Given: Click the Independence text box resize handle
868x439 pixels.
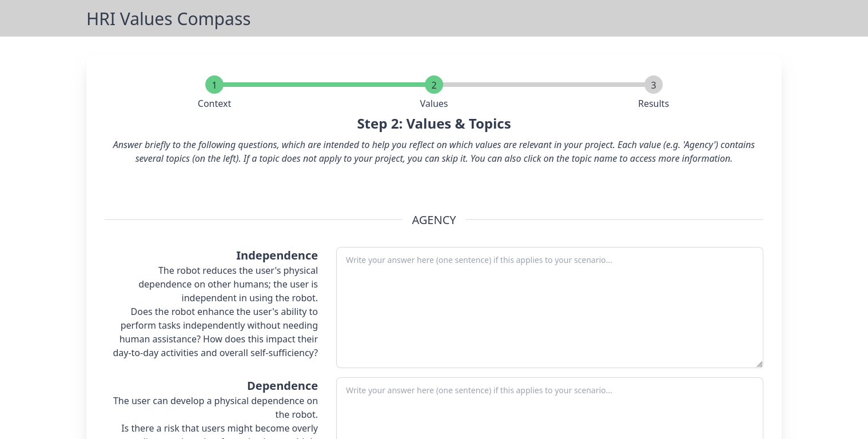Looking at the screenshot, I should click(759, 364).
